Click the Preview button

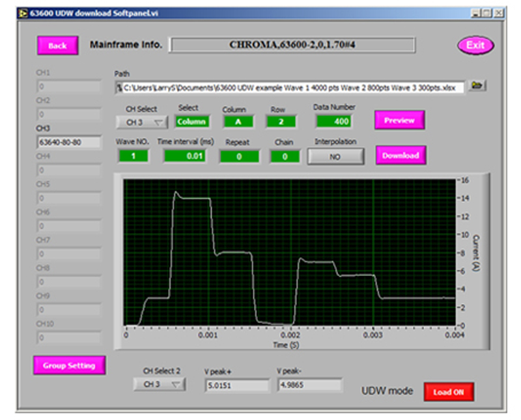tap(399, 120)
